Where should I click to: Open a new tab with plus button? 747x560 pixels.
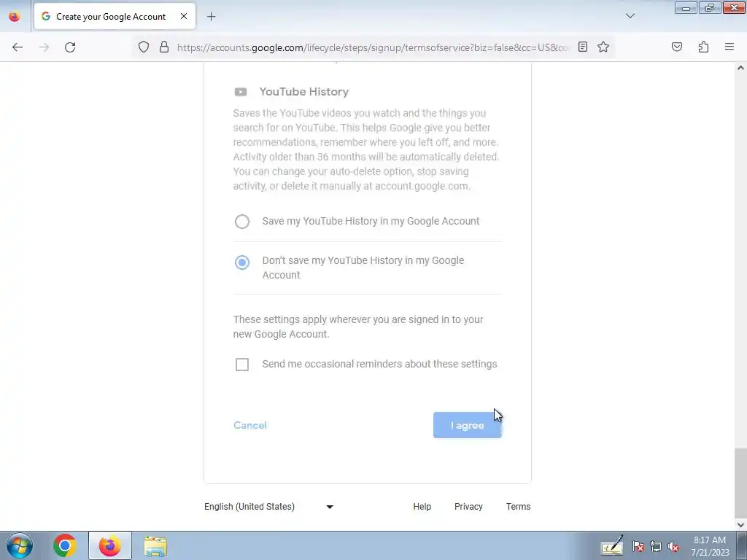coord(211,17)
